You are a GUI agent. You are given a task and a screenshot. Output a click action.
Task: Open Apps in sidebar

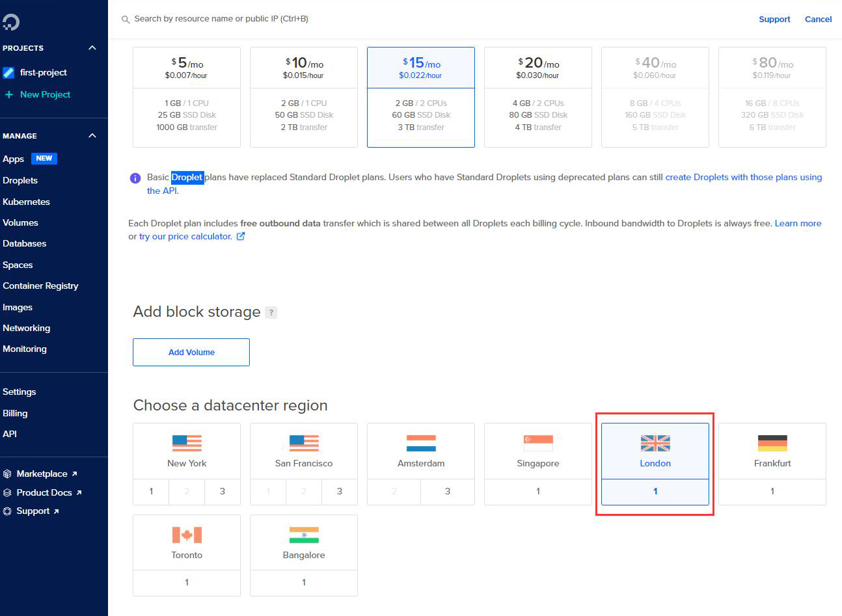[13, 159]
